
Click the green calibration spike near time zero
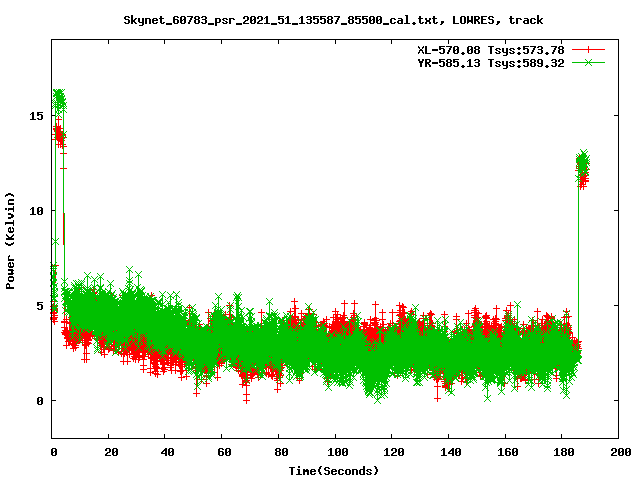(60, 100)
